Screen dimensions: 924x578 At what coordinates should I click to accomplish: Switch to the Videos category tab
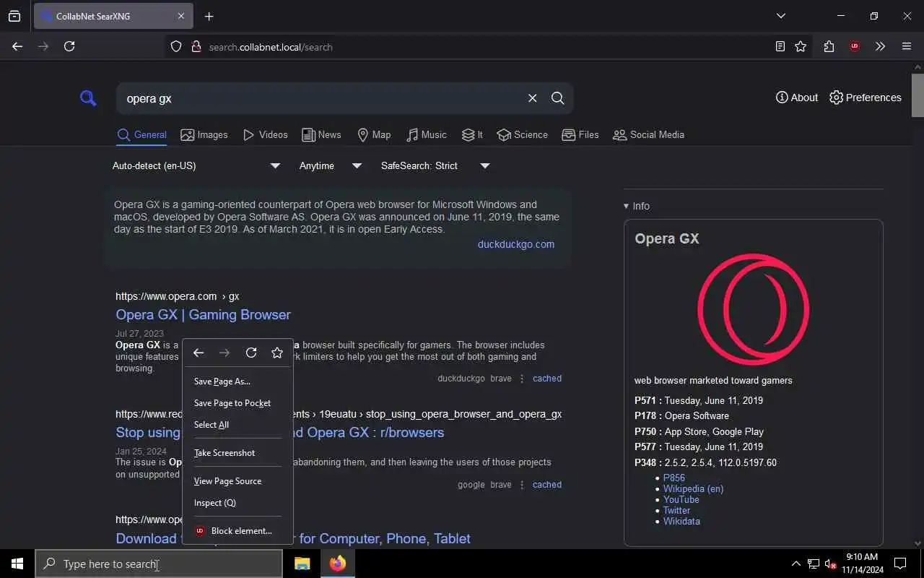click(x=265, y=135)
